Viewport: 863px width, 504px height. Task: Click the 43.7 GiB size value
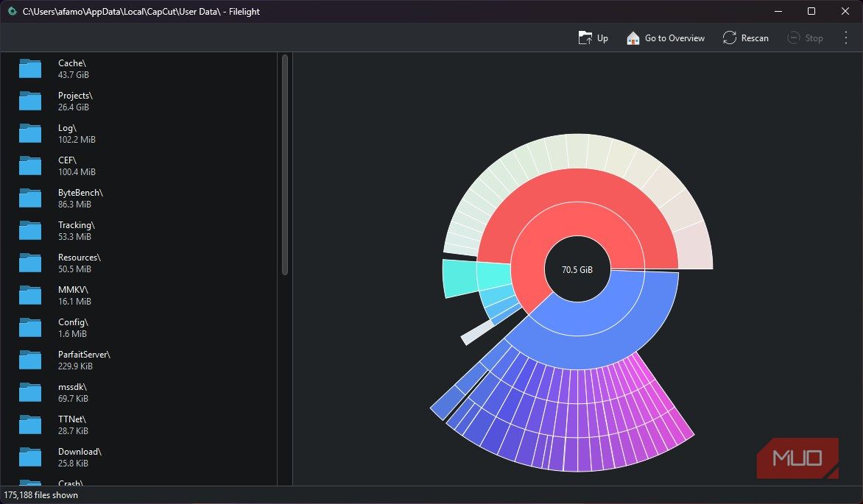(73, 75)
